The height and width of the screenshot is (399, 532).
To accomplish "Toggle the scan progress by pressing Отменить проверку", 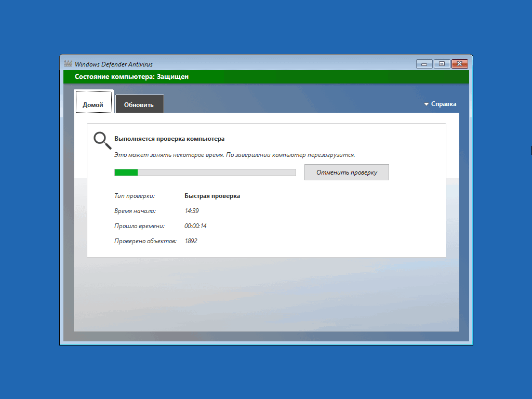I will coord(347,172).
